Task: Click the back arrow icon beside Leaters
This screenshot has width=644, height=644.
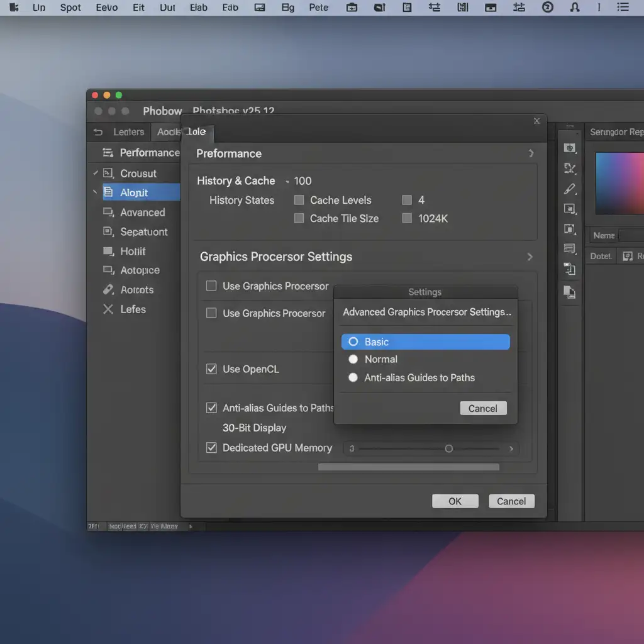Action: pos(97,132)
